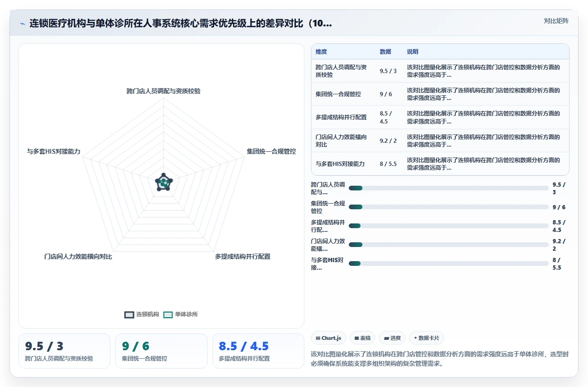
Task: Select the Chart.js tag
Action: pos(328,338)
